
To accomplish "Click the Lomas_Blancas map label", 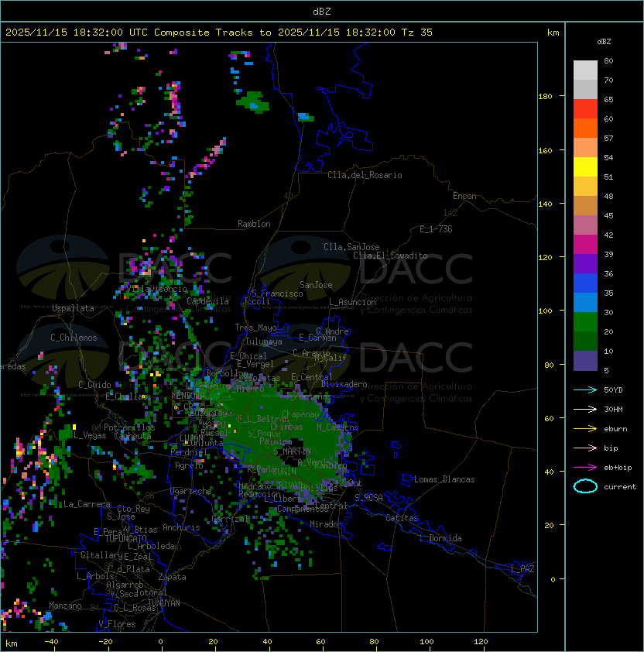I will click(x=444, y=479).
